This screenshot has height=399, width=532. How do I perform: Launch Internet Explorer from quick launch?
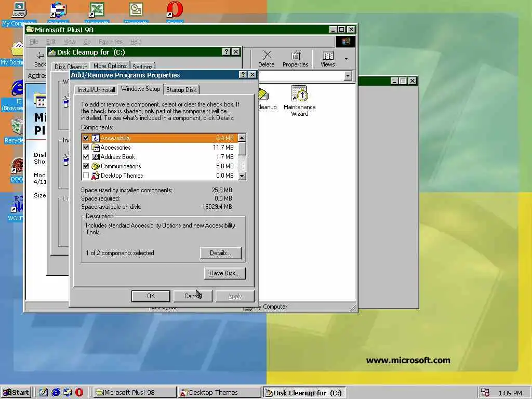tap(56, 392)
